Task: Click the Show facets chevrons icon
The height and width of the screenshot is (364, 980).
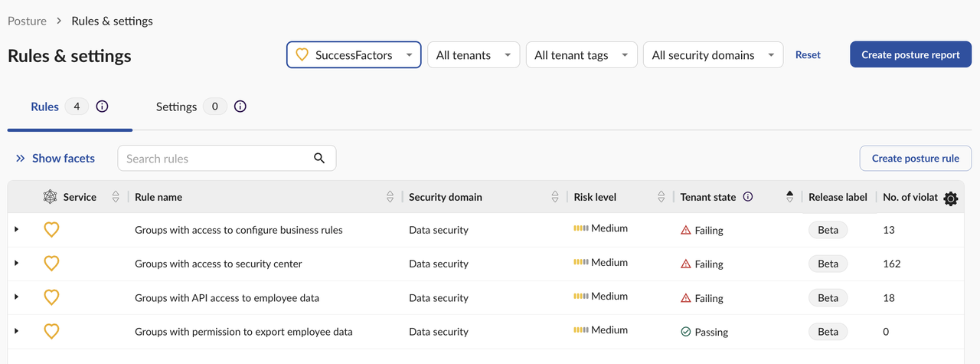Action: point(21,159)
